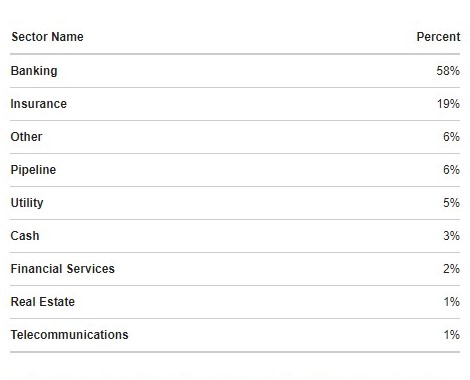
Task: Select the Insurance sector label
Action: [x=39, y=104]
